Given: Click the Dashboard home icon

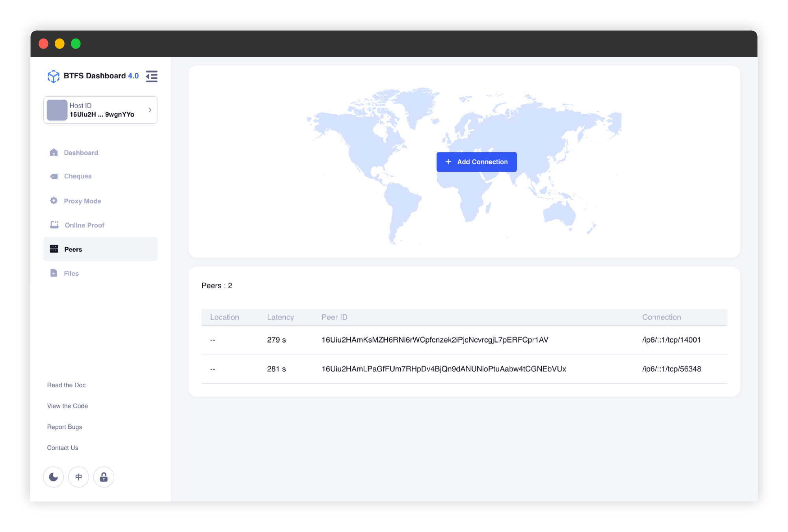Looking at the screenshot, I should (x=54, y=153).
